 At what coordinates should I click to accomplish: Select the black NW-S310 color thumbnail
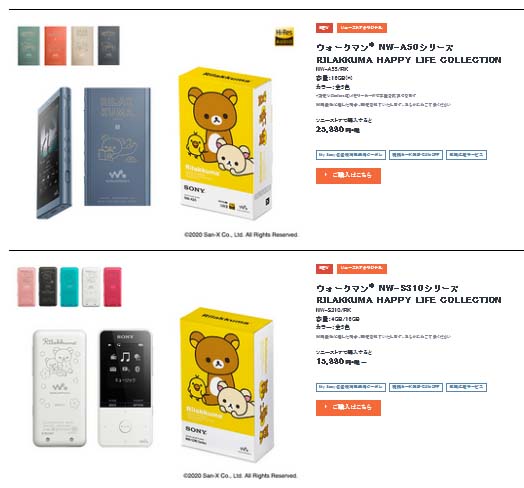(x=48, y=287)
